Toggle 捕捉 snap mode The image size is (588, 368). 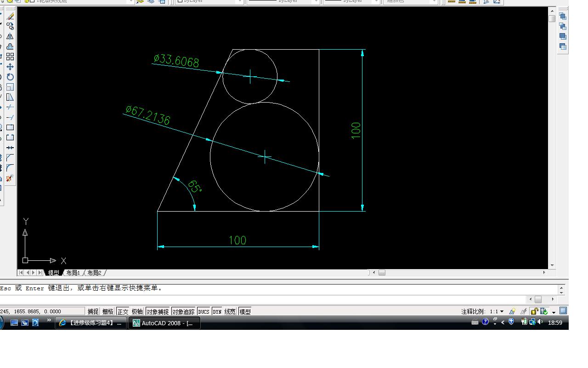click(93, 311)
